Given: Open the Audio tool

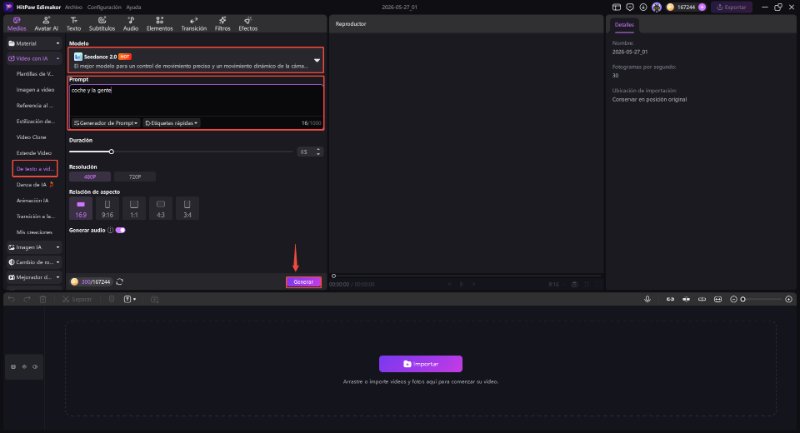Looking at the screenshot, I should pyautogui.click(x=131, y=24).
